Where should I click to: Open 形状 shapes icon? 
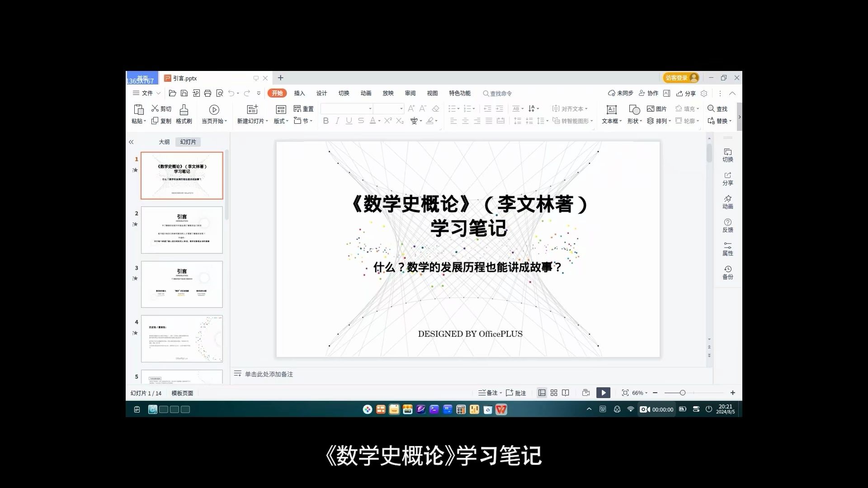point(634,109)
